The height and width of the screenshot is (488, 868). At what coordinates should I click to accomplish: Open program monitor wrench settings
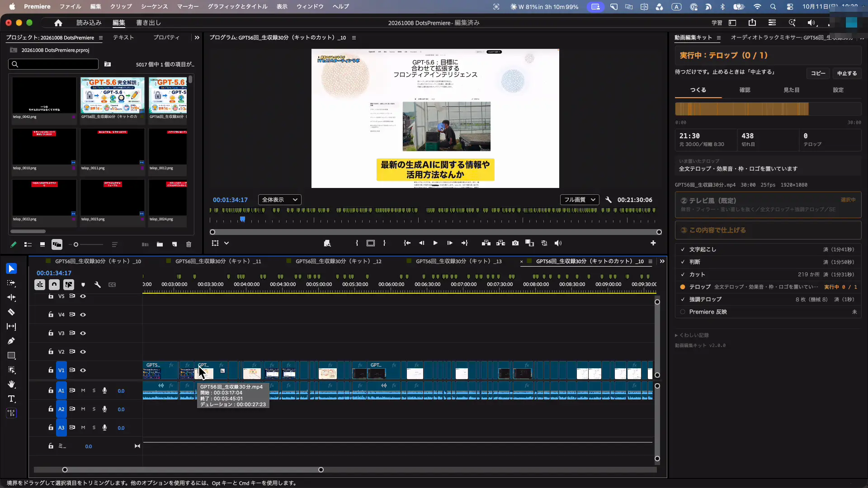pos(609,200)
